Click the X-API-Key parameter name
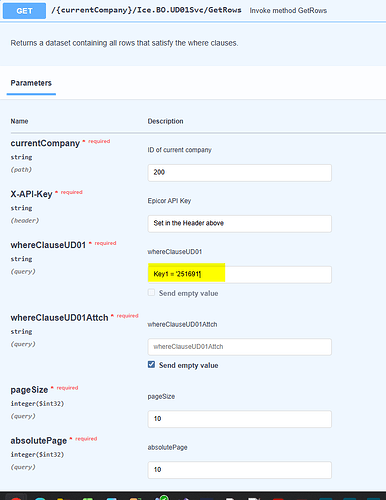This screenshot has height=500, width=386. pos(31,194)
